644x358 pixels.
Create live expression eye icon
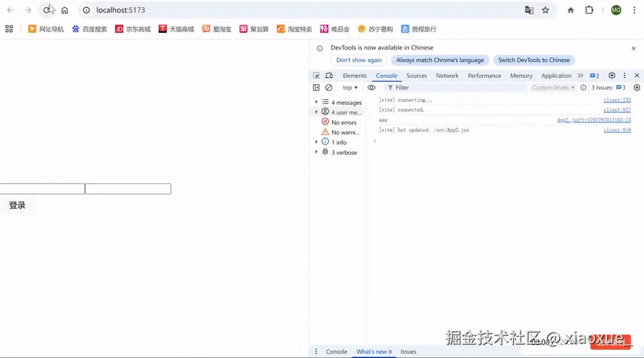[x=372, y=88]
